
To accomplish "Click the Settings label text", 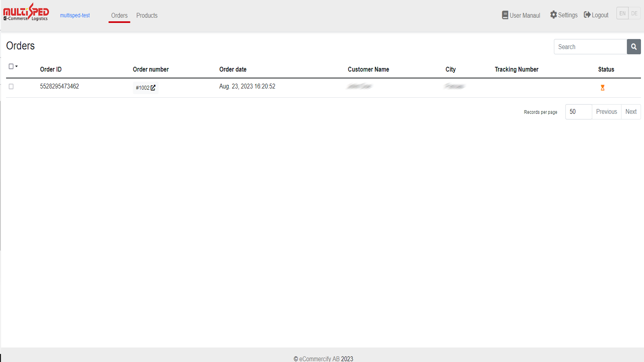I will [568, 15].
